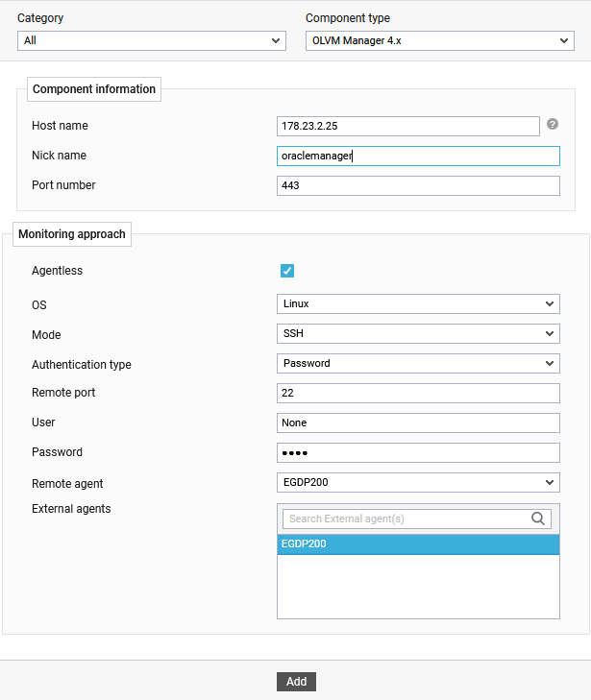This screenshot has height=700, width=591.
Task: Click into the Host name field
Action: (407, 127)
